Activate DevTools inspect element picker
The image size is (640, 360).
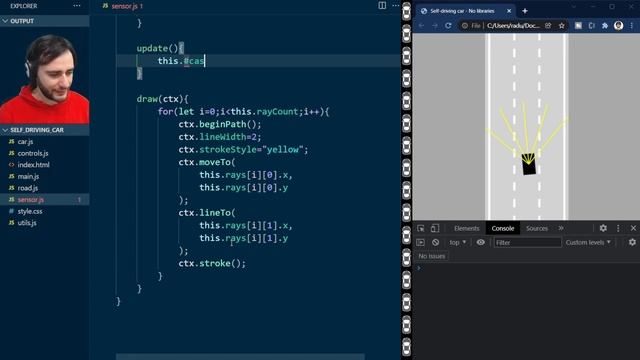click(x=421, y=228)
